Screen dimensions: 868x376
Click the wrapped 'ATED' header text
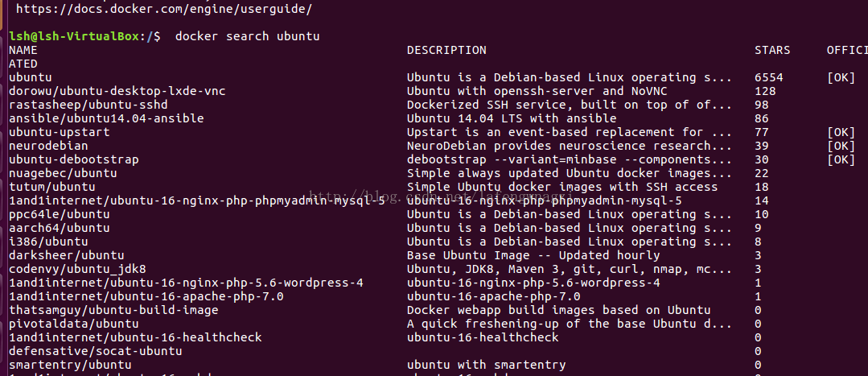click(23, 64)
